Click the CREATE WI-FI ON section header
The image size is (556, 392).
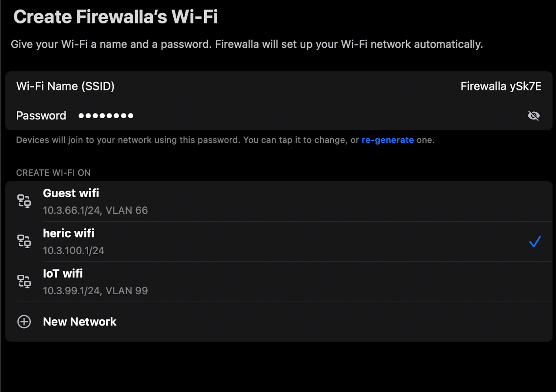[53, 173]
